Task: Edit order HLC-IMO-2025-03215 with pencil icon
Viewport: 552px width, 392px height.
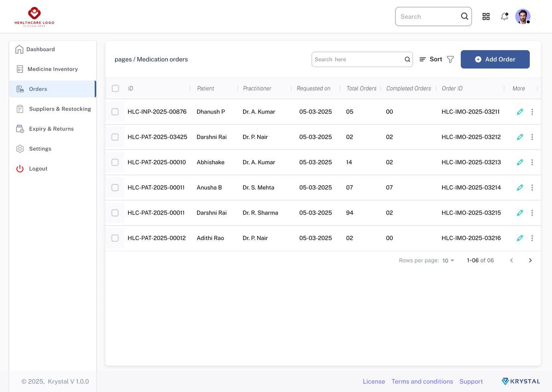Action: (520, 213)
